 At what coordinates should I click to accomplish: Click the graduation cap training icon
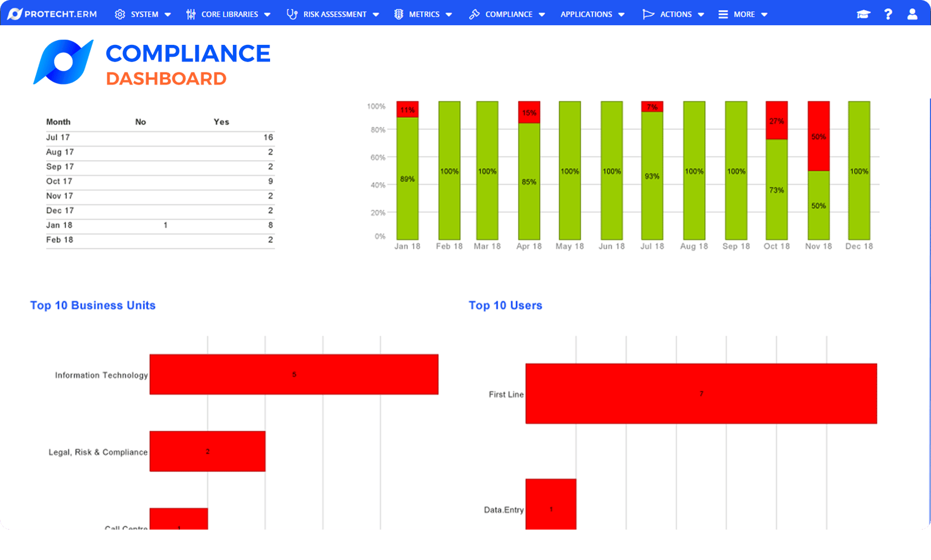(x=864, y=14)
